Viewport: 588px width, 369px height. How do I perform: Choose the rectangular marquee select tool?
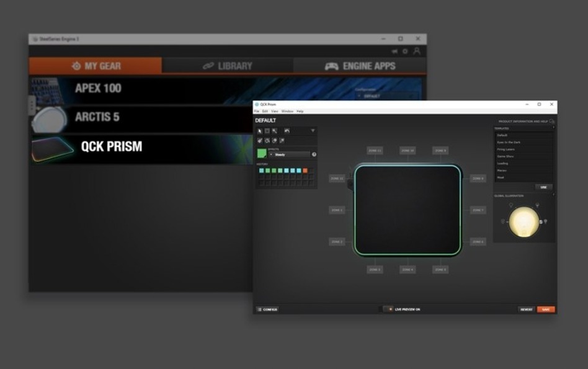point(267,131)
